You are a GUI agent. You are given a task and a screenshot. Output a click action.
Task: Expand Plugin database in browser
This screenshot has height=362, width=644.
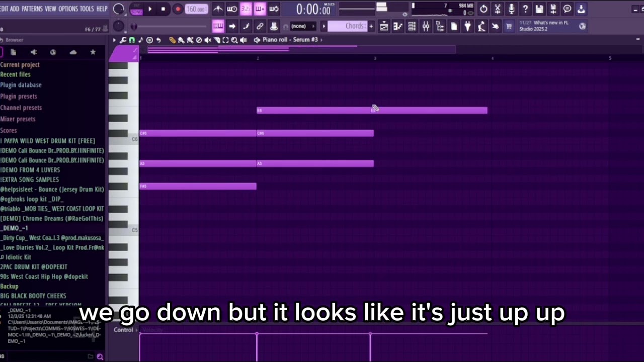click(21, 85)
